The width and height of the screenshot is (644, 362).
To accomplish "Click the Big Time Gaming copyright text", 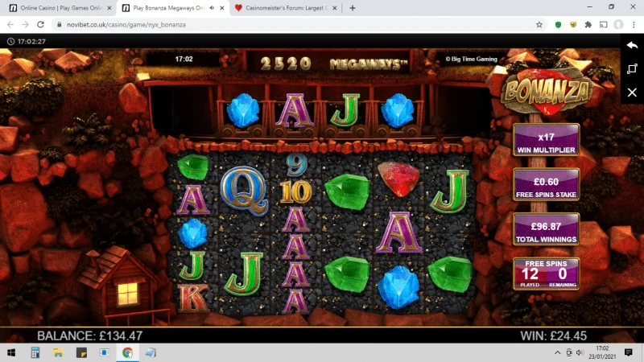I will point(471,59).
